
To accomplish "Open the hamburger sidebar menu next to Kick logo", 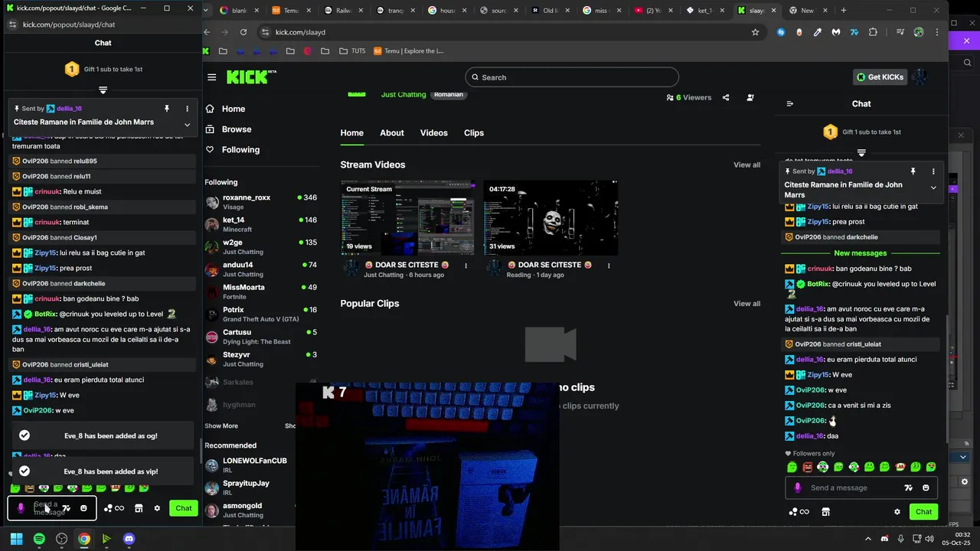I will (211, 77).
